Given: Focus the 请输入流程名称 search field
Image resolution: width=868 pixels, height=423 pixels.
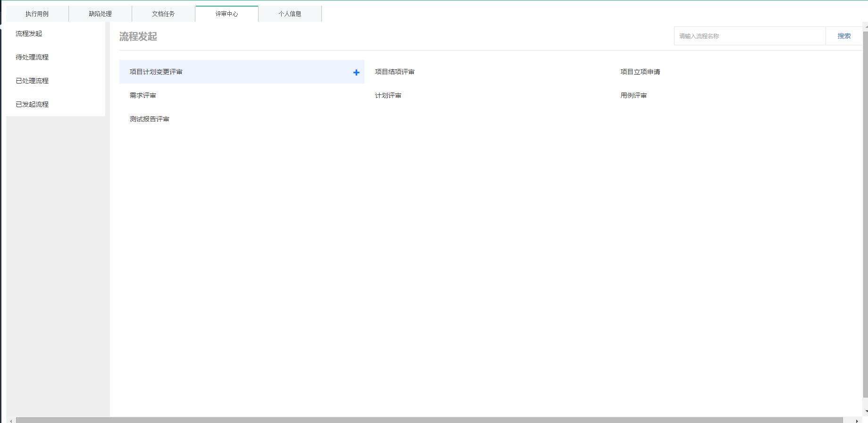Looking at the screenshot, I should pos(749,36).
